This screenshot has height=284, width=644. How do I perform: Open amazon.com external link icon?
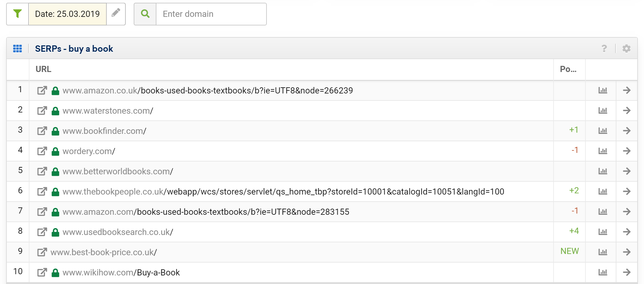[x=42, y=212]
